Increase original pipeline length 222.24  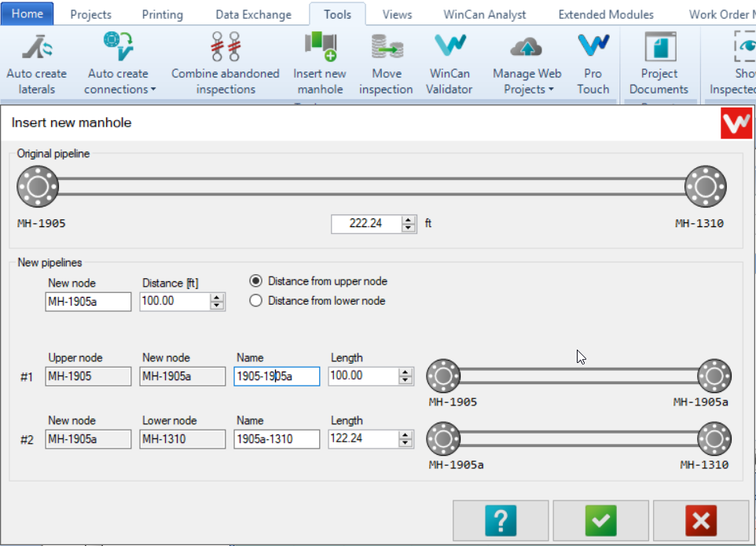[x=409, y=220]
